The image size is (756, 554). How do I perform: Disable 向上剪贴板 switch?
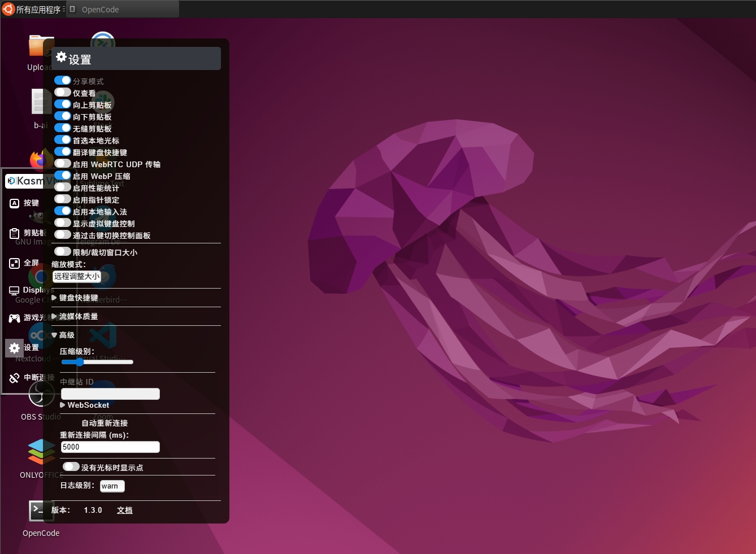coord(63,104)
